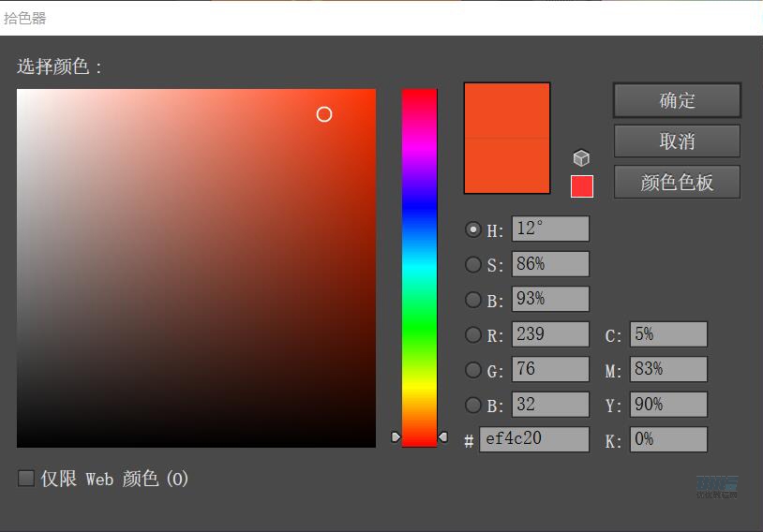Screen dimensions: 763x532
Task: Select the R red radio button
Action: pos(473,334)
